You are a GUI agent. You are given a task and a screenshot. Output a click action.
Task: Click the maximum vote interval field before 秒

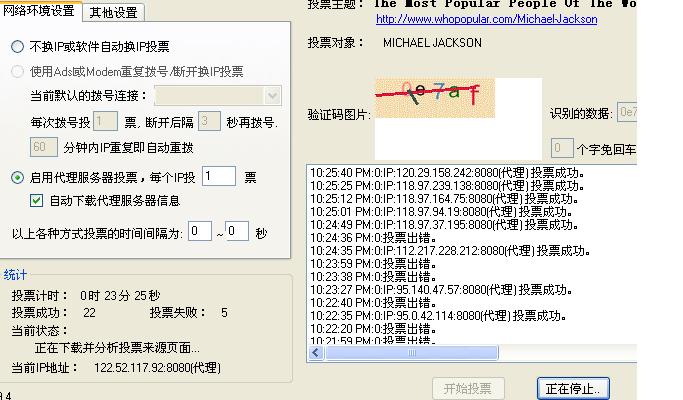click(x=237, y=232)
